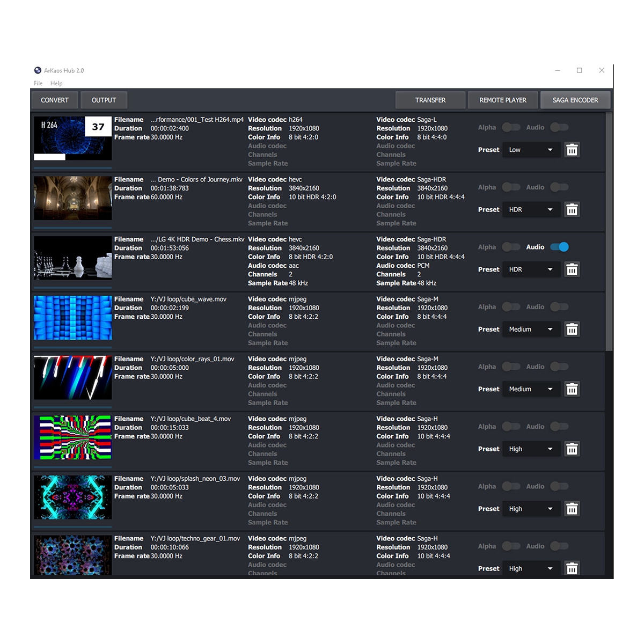Remove the Colors of Journey.mkv conversion
The image size is (644, 644).
(572, 209)
